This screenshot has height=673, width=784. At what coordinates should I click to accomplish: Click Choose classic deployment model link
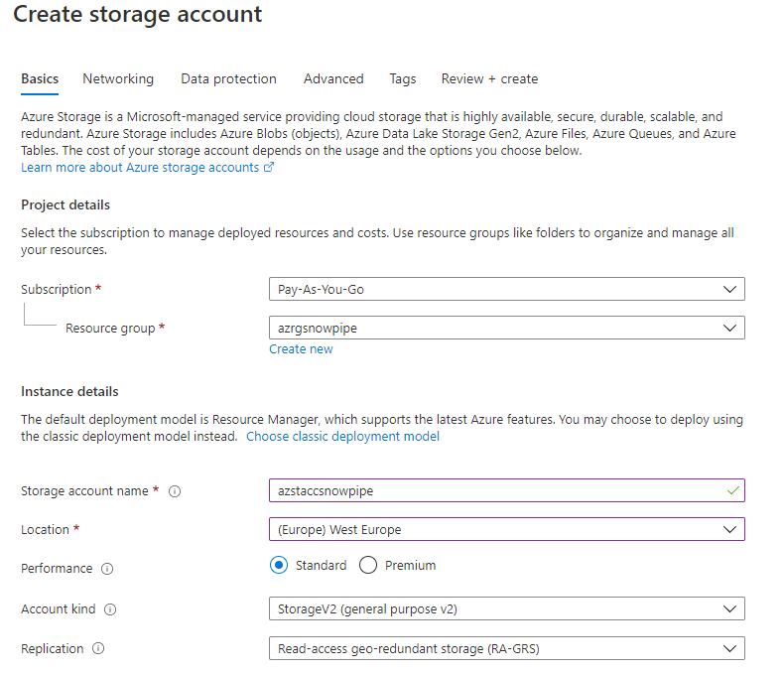[342, 437]
